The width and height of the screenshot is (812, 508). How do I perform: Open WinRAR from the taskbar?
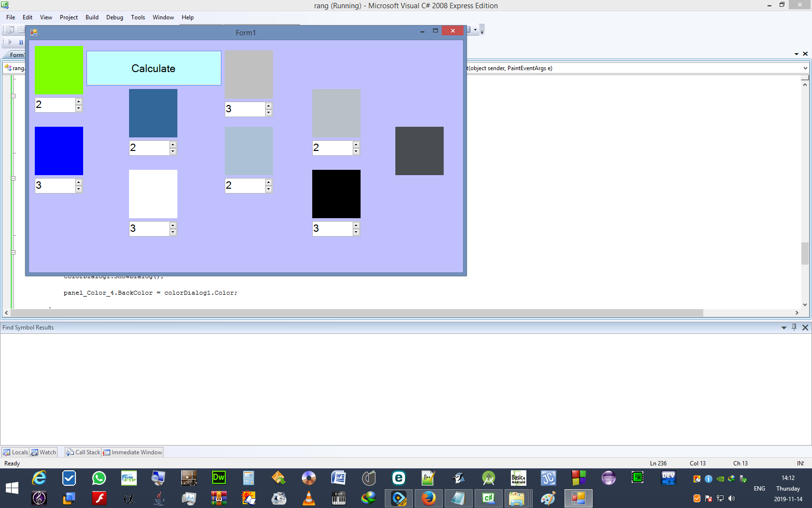click(x=219, y=498)
